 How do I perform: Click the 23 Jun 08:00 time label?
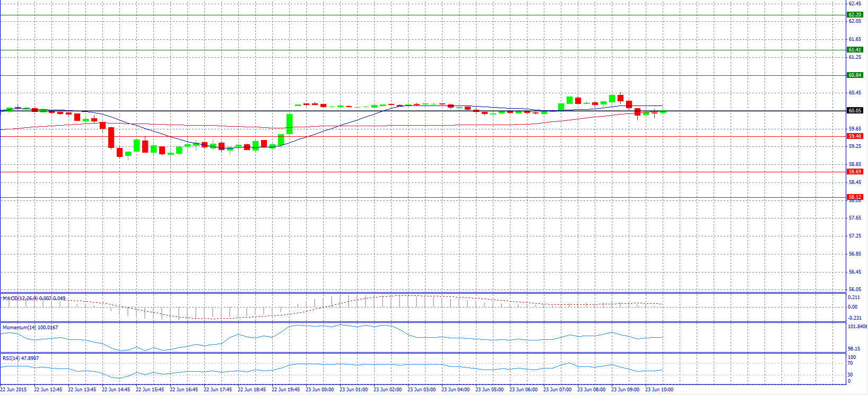[x=591, y=390]
